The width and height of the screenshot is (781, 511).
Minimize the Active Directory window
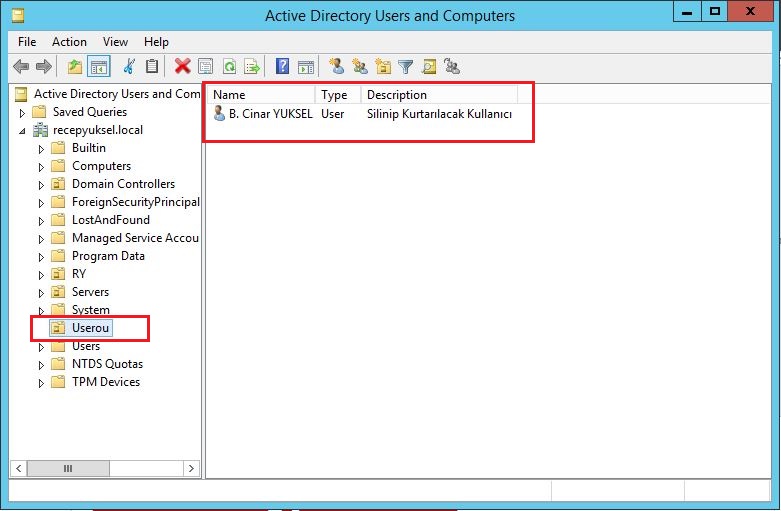[x=687, y=11]
